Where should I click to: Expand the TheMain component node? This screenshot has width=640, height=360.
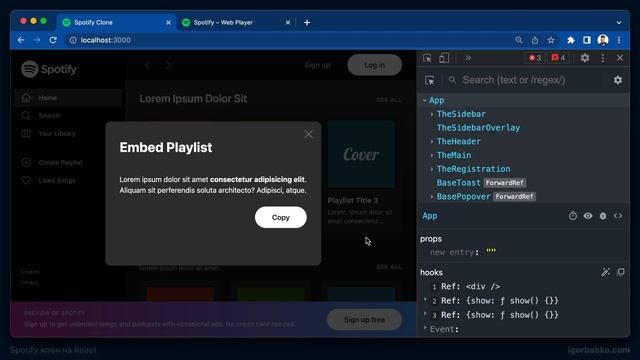point(432,156)
